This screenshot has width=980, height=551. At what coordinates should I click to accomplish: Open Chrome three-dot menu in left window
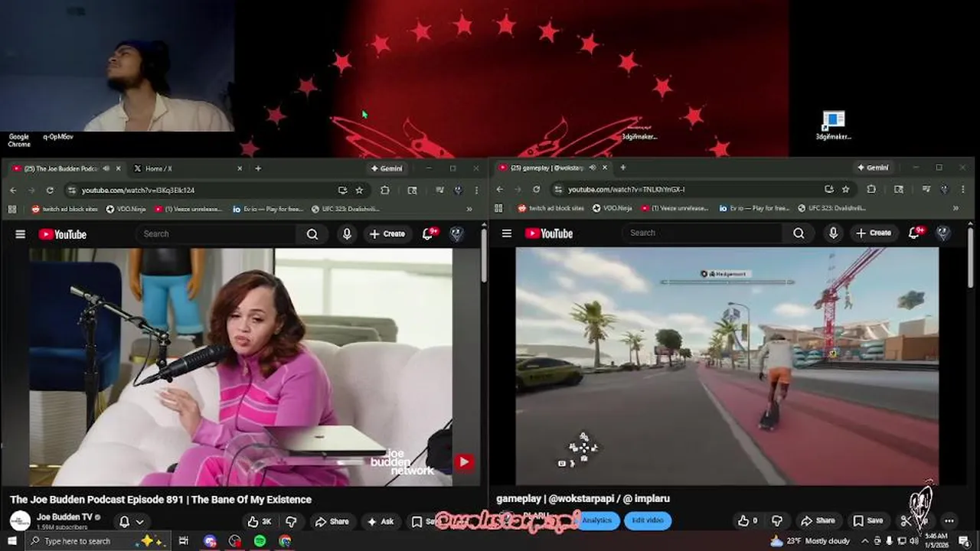[476, 190]
